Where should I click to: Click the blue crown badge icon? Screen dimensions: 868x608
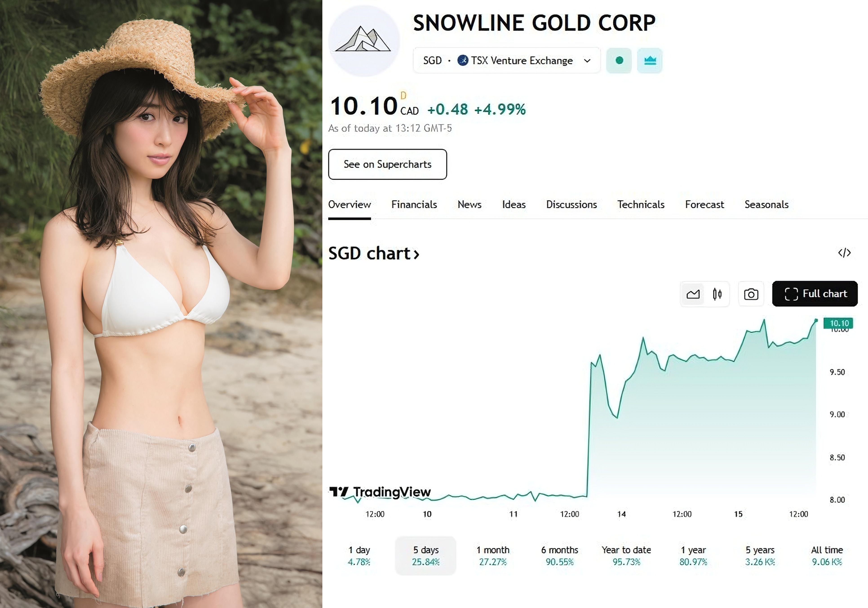649,60
